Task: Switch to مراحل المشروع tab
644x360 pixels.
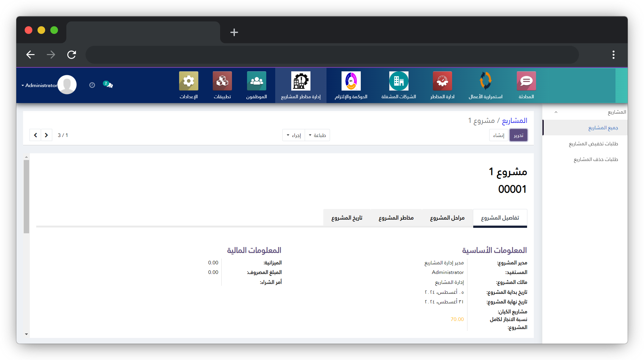Action: [x=447, y=218]
